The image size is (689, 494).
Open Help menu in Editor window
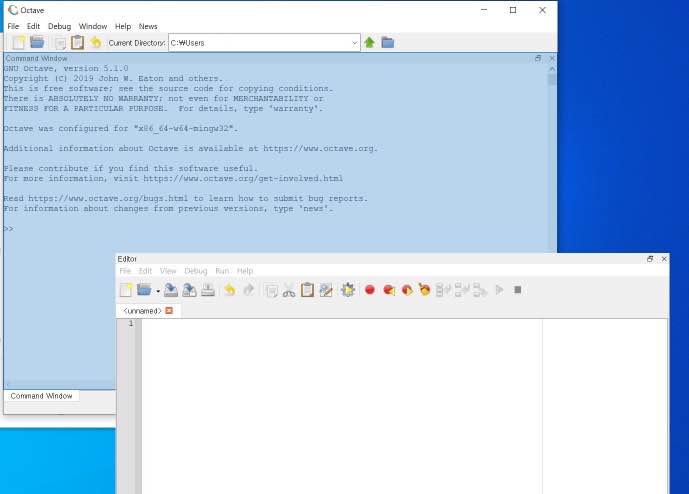pos(245,271)
